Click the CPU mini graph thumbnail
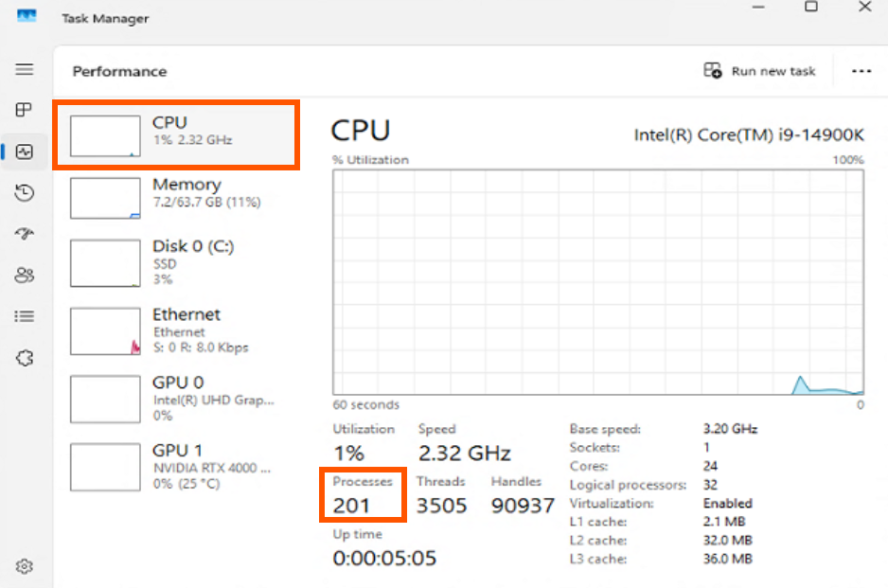Screen dimensions: 888x588 [x=105, y=136]
